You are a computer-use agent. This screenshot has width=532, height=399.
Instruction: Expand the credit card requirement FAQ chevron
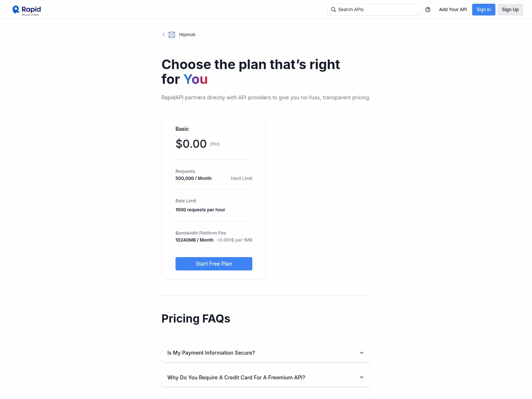[362, 377]
